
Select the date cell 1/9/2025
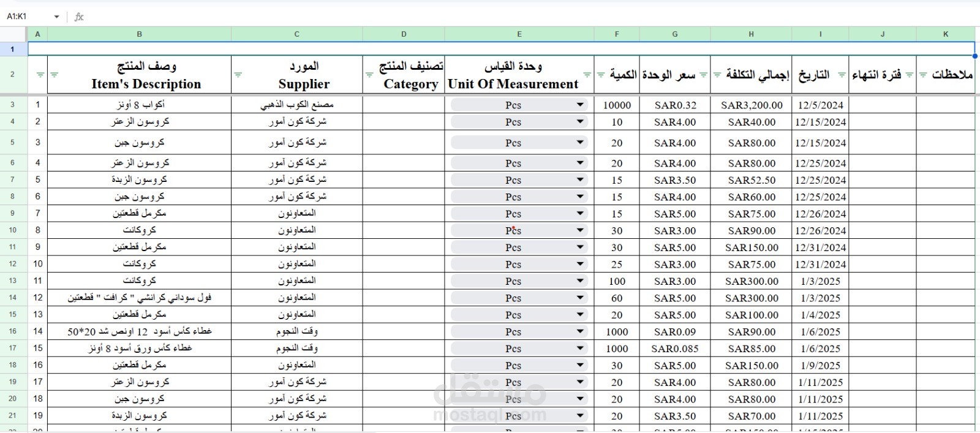pyautogui.click(x=820, y=365)
